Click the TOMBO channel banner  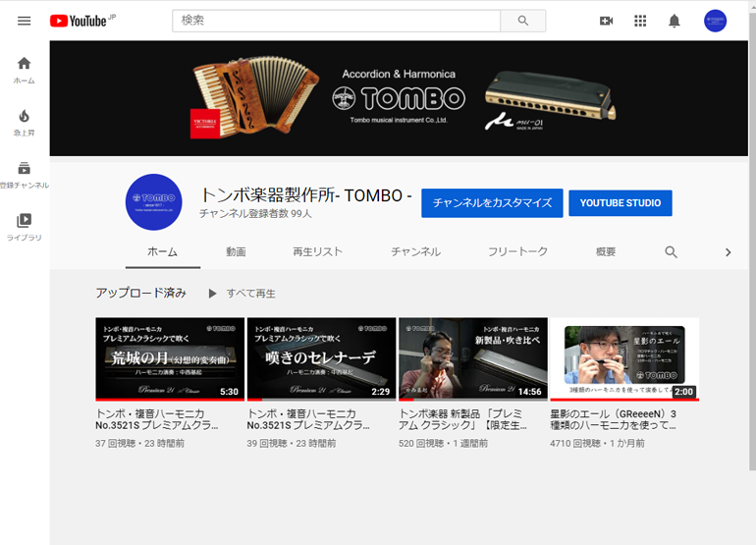[x=399, y=98]
